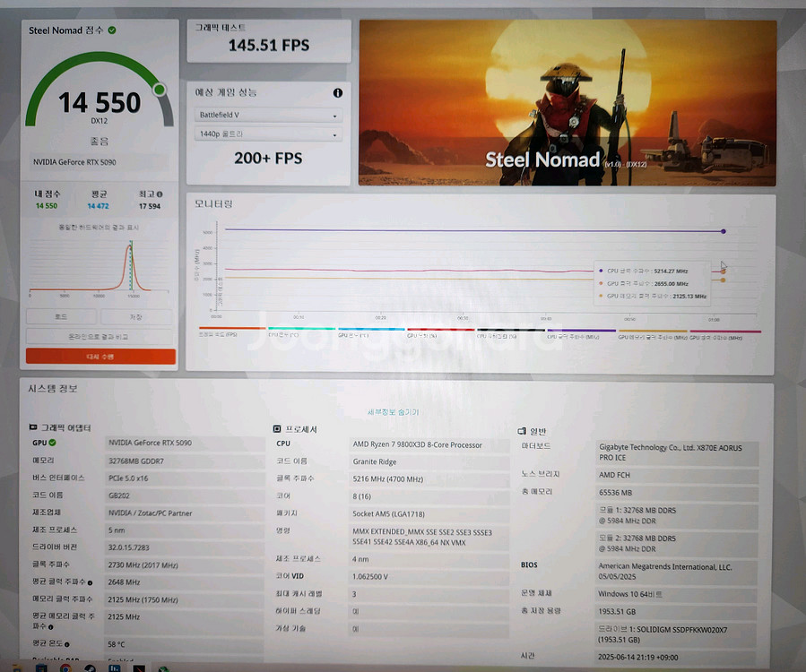This screenshot has width=806, height=672.
Task: Click info icon beside average temperature 58 °C
Action: 67,644
